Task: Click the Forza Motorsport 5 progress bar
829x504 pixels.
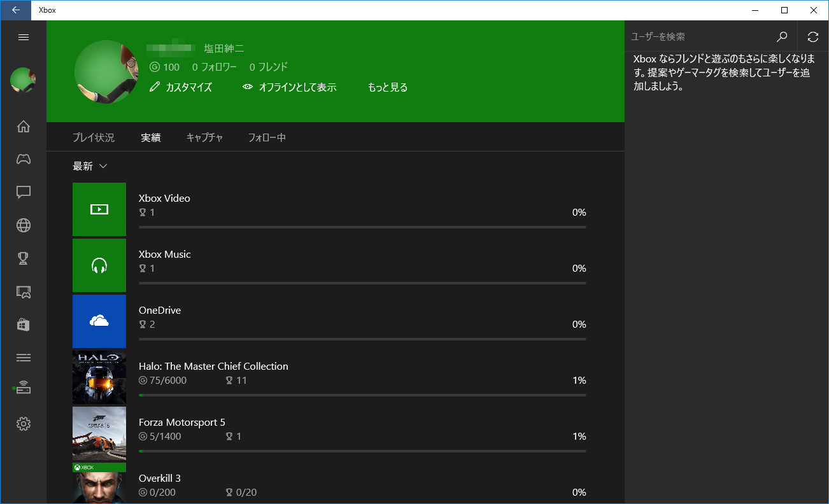Action: pos(362,451)
